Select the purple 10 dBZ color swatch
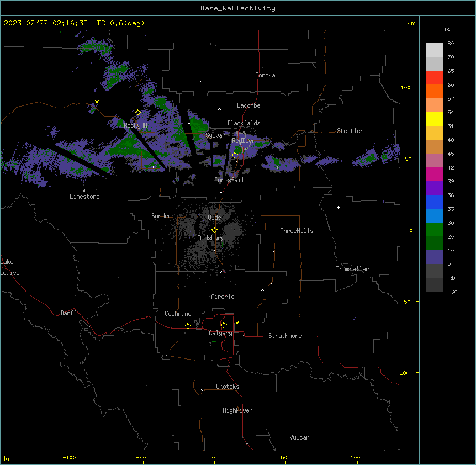The image size is (476, 465). (434, 257)
